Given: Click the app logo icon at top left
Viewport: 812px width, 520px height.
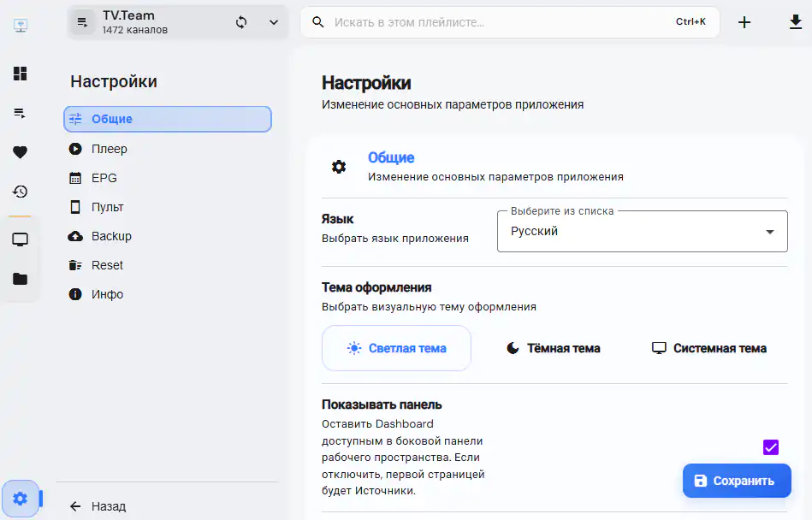Looking at the screenshot, I should click(x=21, y=25).
